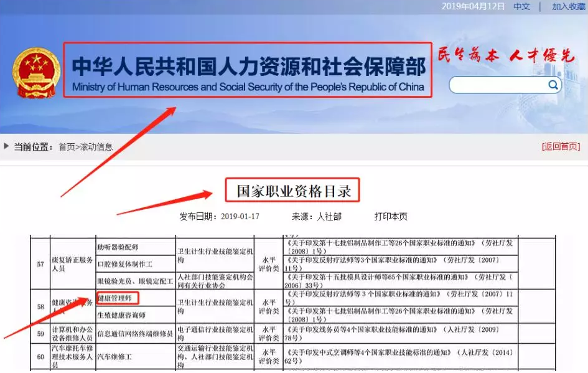Click the ministry title 中华人民共和国人力资源和社会保障部
This screenshot has height=373, width=588.
(x=249, y=67)
